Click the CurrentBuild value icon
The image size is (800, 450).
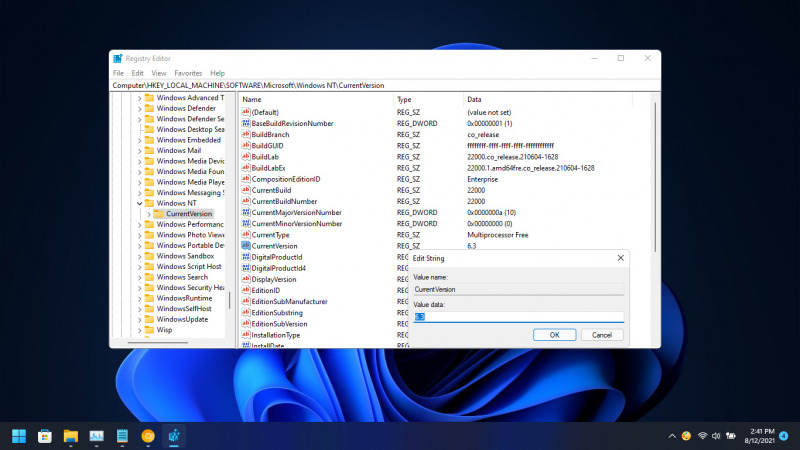click(x=246, y=190)
